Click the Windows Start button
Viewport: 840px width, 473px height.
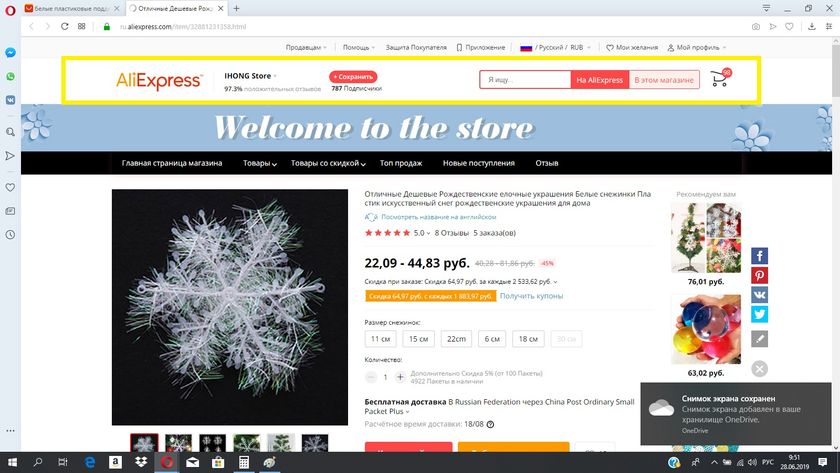[12, 462]
